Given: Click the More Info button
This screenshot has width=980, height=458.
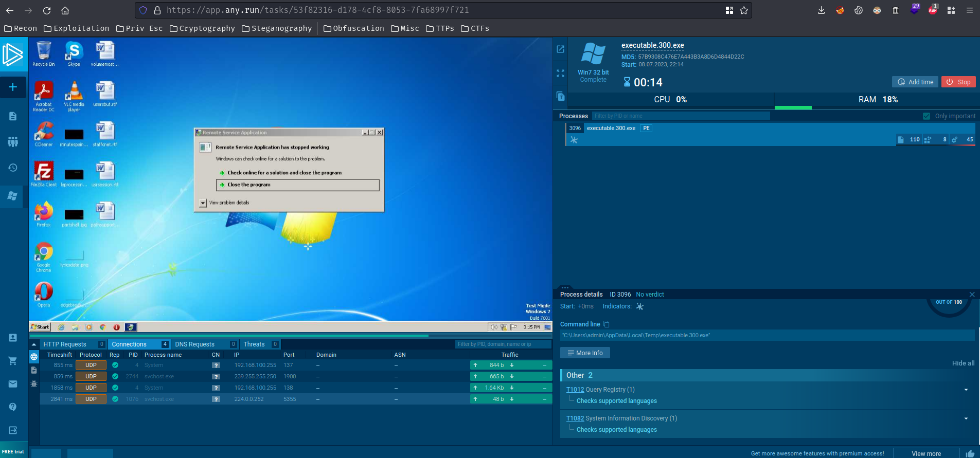Looking at the screenshot, I should pos(585,353).
